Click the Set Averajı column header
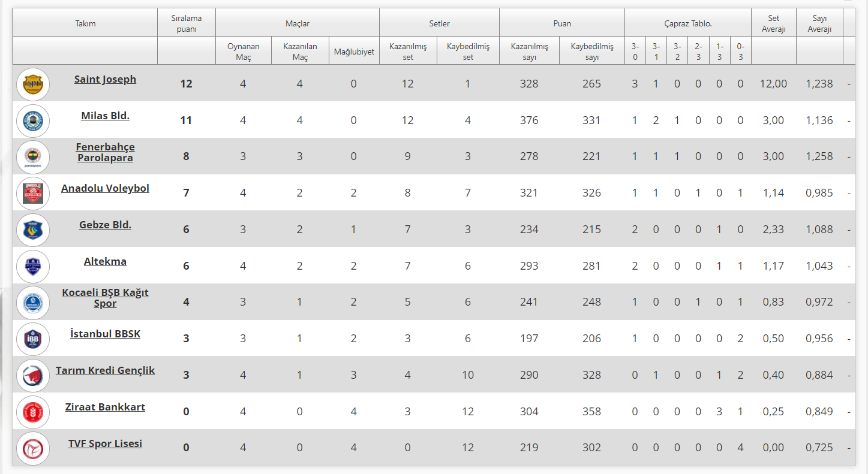This screenshot has height=474, width=868. tap(773, 23)
